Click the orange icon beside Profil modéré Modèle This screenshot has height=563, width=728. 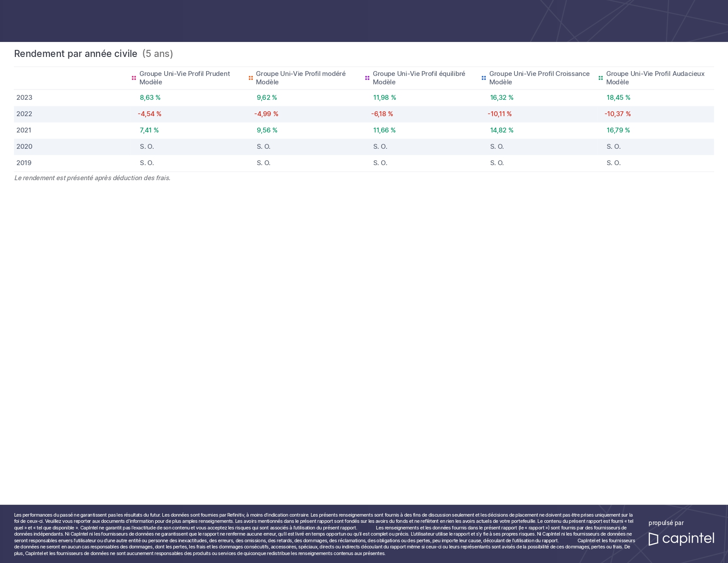point(251,78)
